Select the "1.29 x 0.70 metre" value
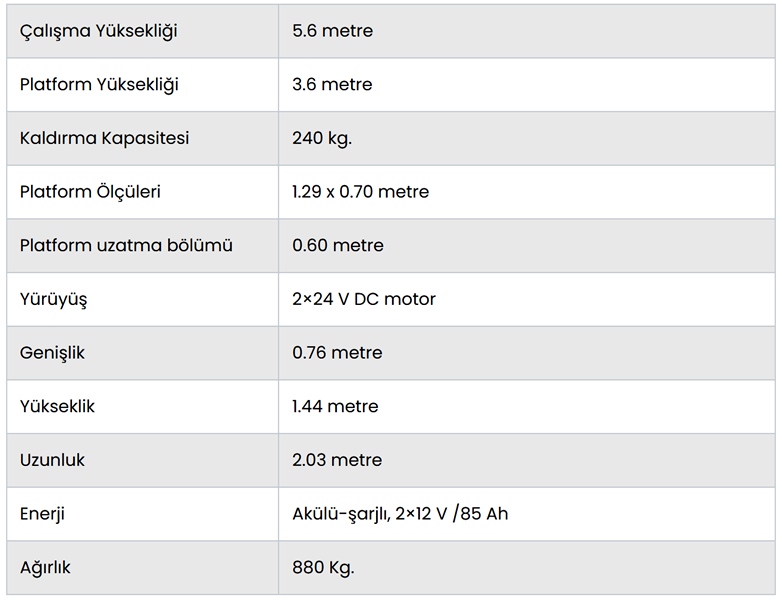Image resolution: width=782 pixels, height=600 pixels. 360,192
